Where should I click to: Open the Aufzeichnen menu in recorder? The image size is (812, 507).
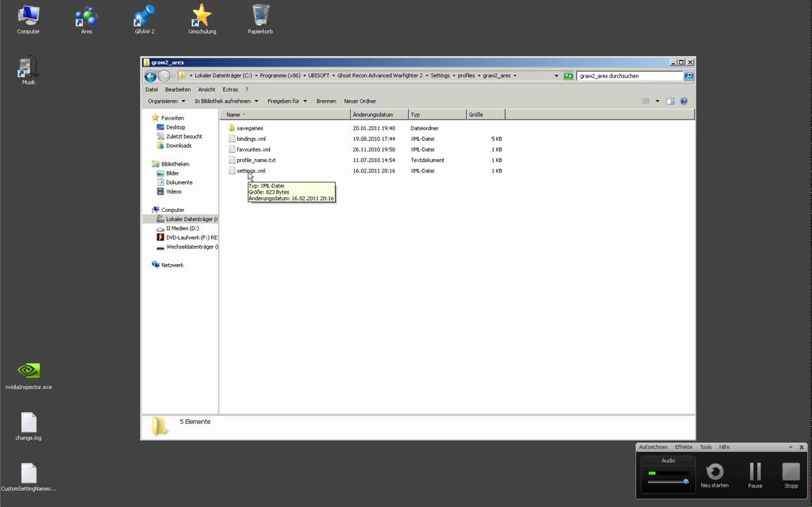pos(653,447)
